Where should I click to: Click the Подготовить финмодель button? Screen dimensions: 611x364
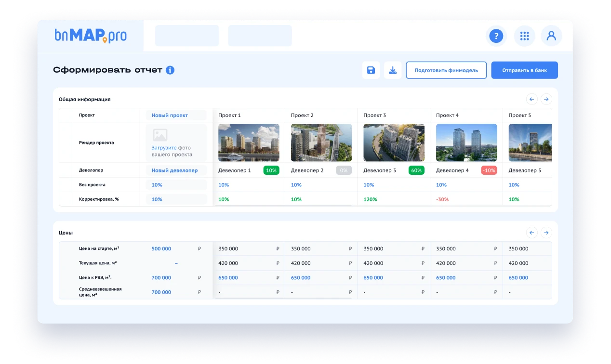(x=446, y=70)
